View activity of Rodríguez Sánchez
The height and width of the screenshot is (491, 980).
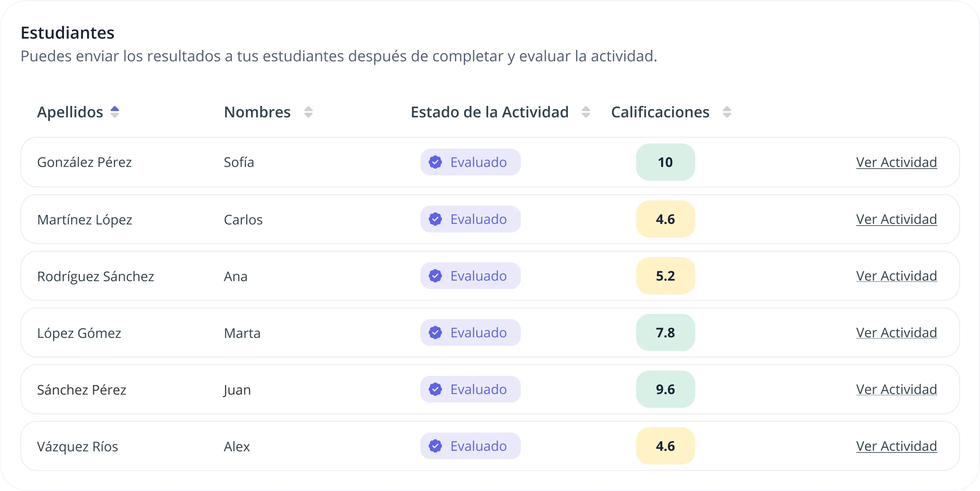tap(896, 276)
